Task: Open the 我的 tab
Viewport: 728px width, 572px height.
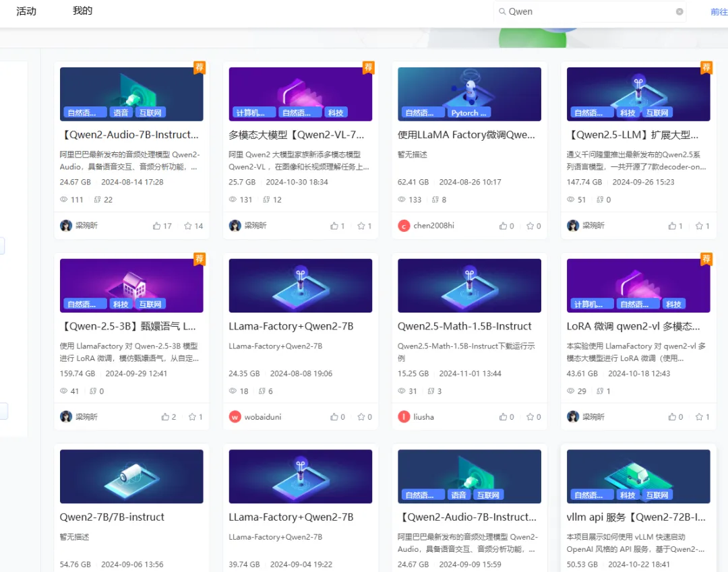Action: pyautogui.click(x=82, y=11)
